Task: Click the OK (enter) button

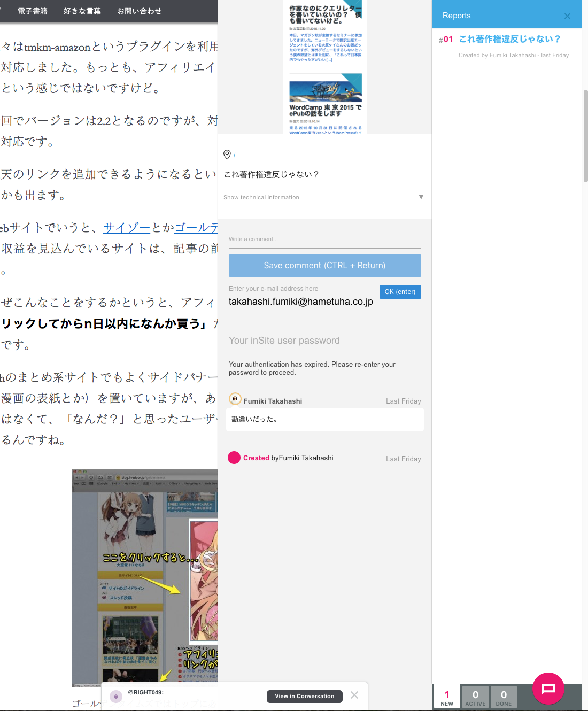Action: click(x=400, y=292)
